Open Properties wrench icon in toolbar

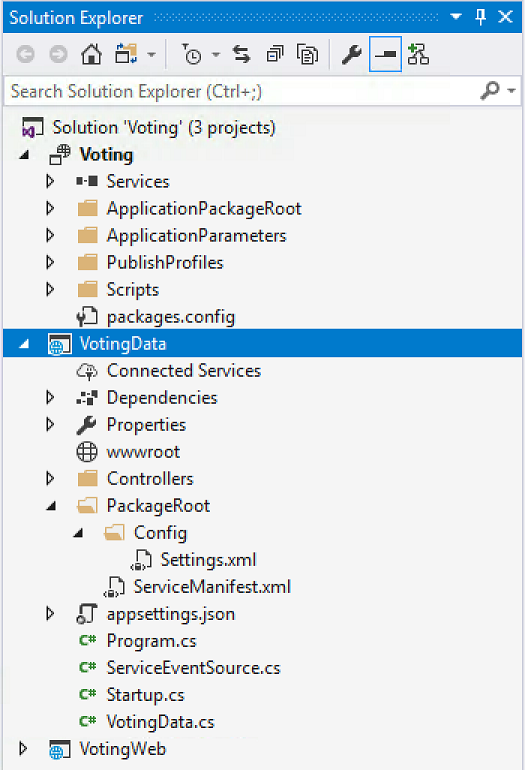(x=352, y=54)
